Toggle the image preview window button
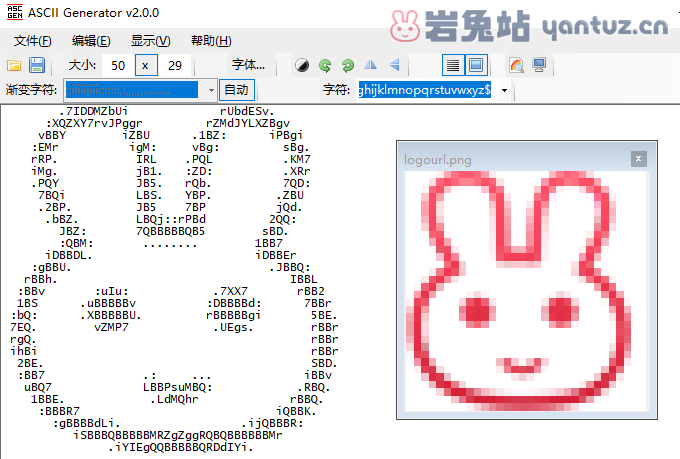The height and width of the screenshot is (459, 680). [x=476, y=65]
